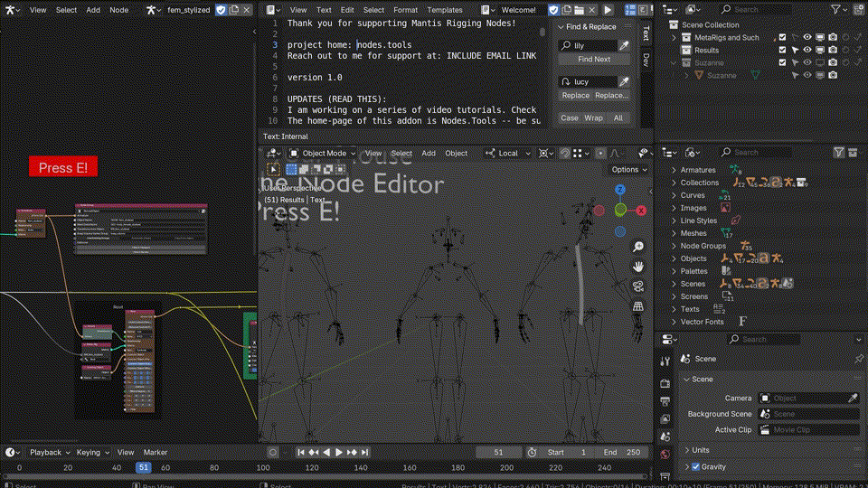The width and height of the screenshot is (868, 488).
Task: Open the Render properties tab icon
Action: 665,383
